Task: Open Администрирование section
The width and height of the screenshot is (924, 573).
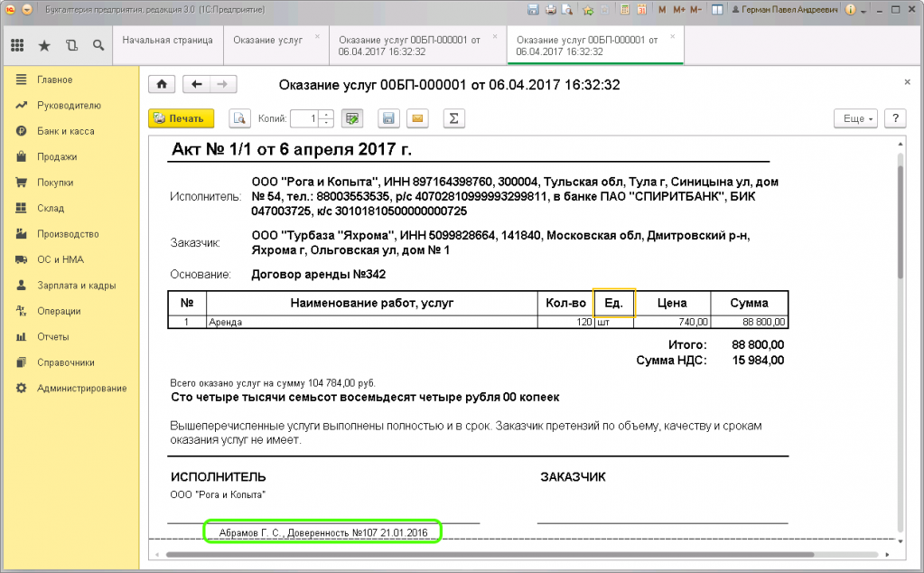Action: point(82,388)
